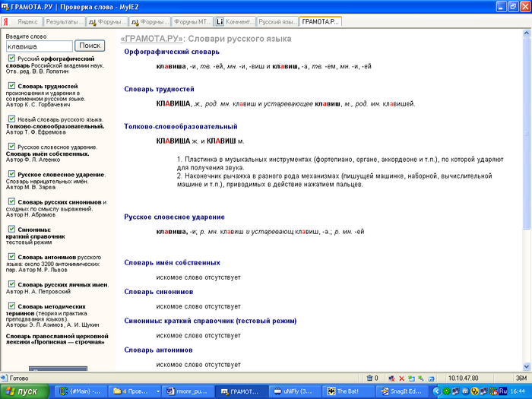532x399 pixels.
Task: Click the 16:44 system clock
Action: click(x=518, y=391)
